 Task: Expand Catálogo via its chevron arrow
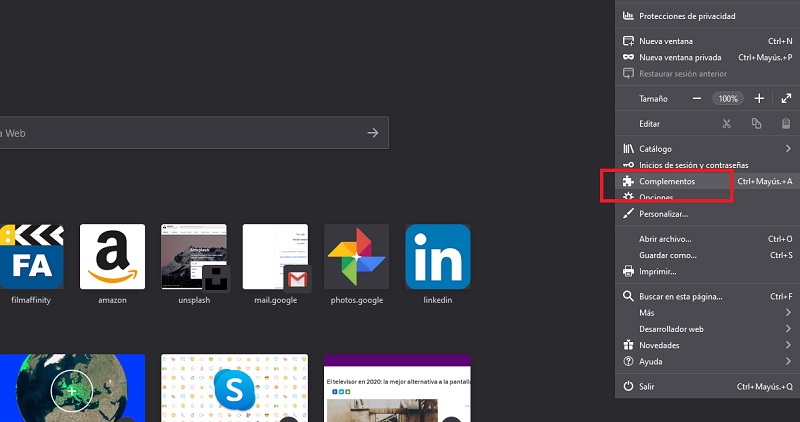tap(788, 148)
